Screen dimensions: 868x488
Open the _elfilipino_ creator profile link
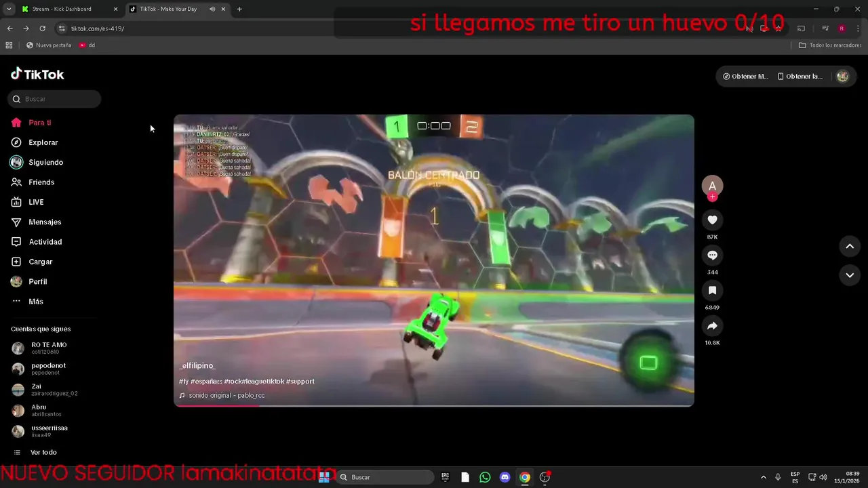197,366
